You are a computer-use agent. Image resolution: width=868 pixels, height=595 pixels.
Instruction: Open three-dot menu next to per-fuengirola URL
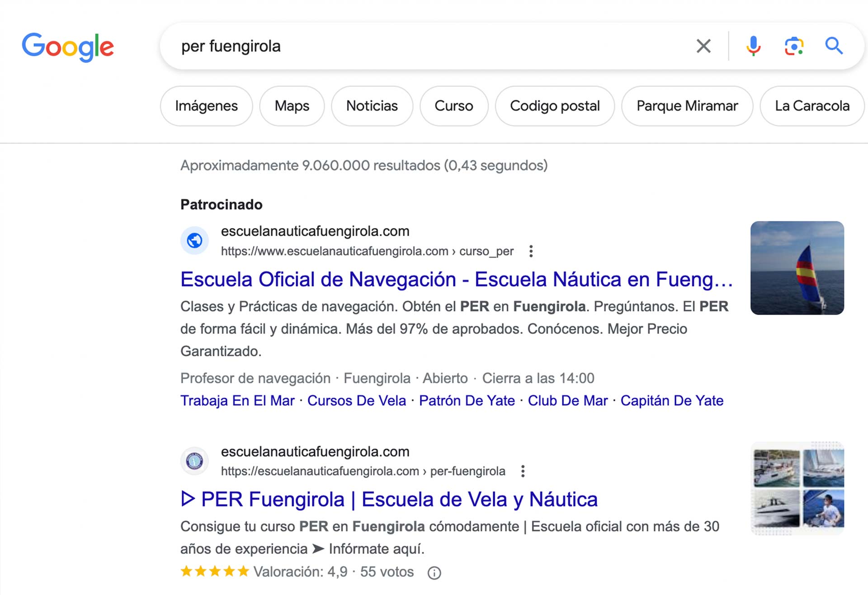pyautogui.click(x=523, y=472)
